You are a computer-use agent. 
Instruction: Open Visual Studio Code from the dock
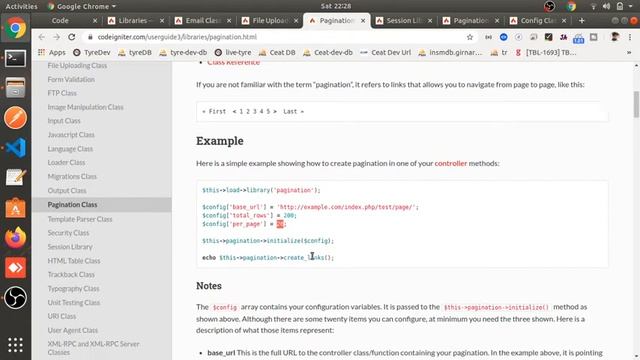pos(16,148)
